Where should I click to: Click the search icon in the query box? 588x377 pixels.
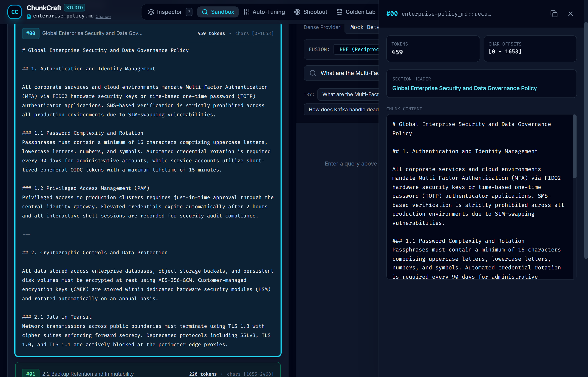pos(313,73)
